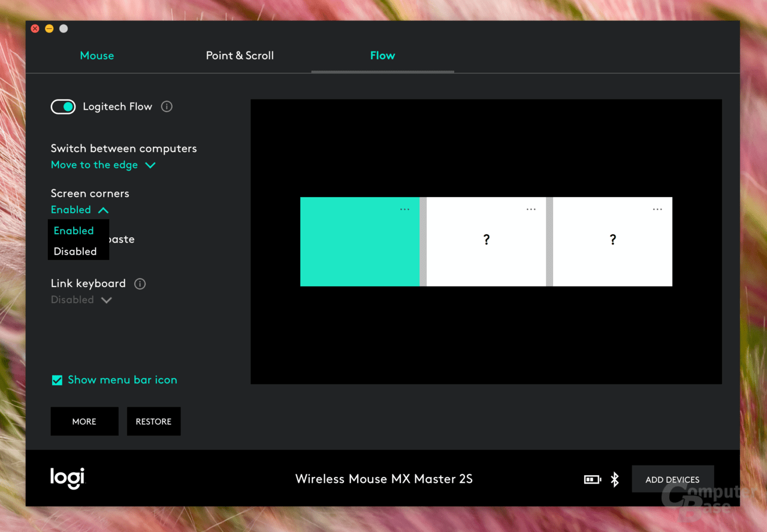Collapse the Screen corners Enabled dropdown
Viewport: 767px width, 532px height.
(x=80, y=210)
